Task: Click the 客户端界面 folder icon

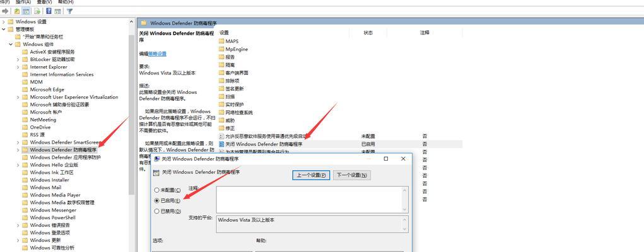Action: click(x=222, y=72)
